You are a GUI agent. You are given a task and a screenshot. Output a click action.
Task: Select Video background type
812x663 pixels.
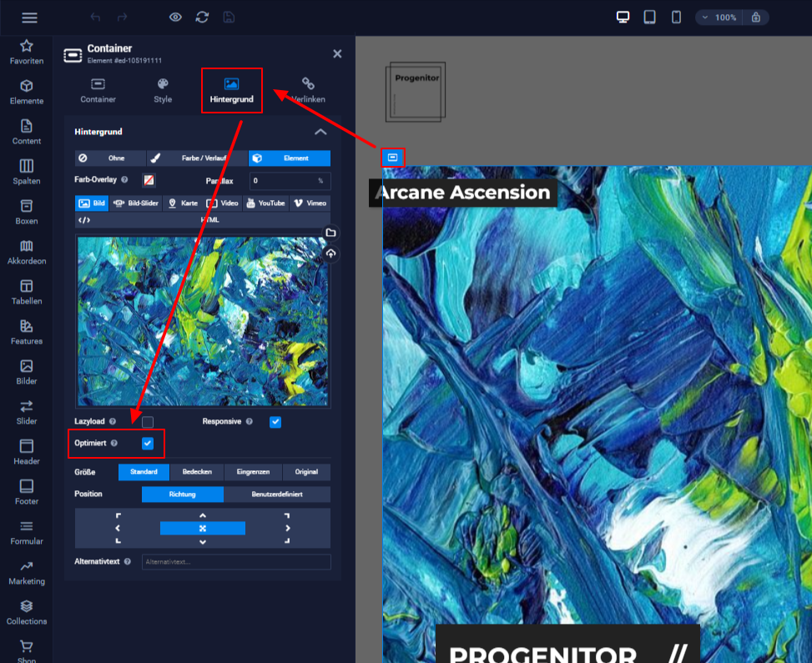click(x=223, y=203)
